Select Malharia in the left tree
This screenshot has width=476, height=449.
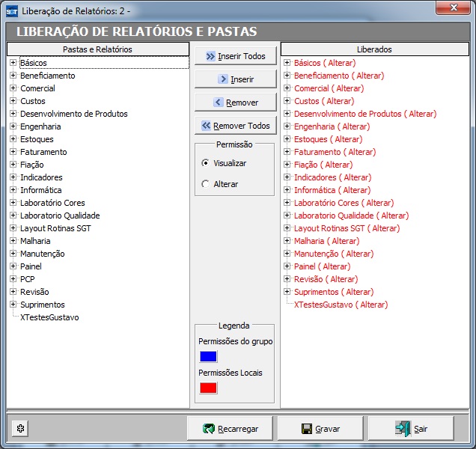[35, 241]
